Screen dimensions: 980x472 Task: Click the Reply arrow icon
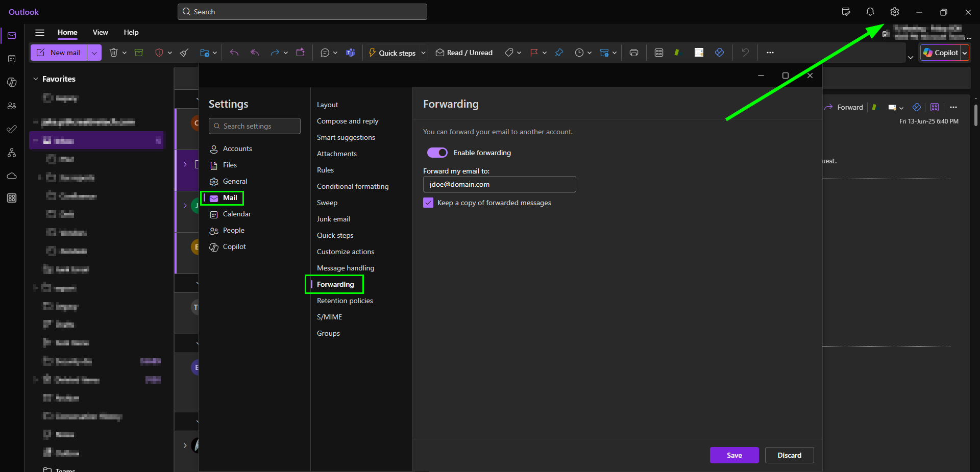coord(234,53)
